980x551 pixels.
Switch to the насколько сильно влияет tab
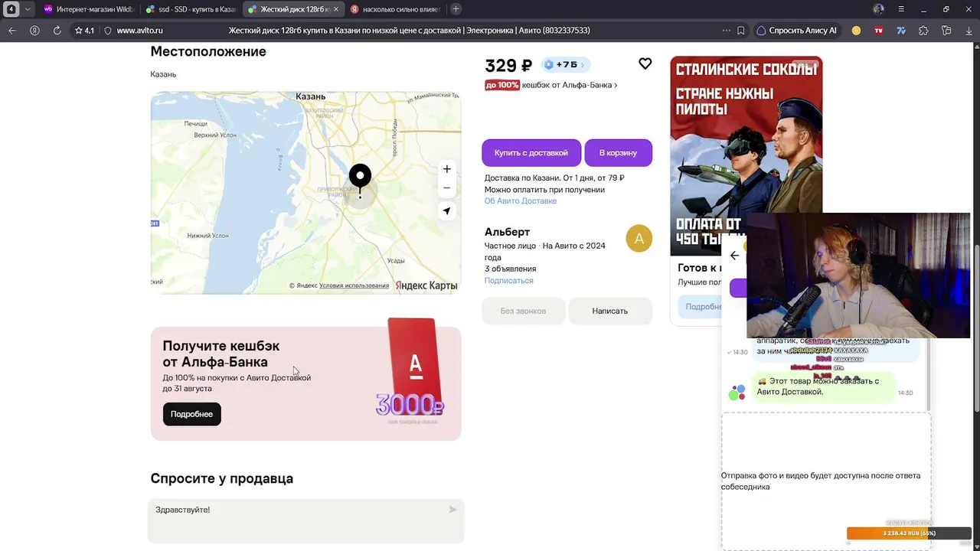tap(395, 9)
